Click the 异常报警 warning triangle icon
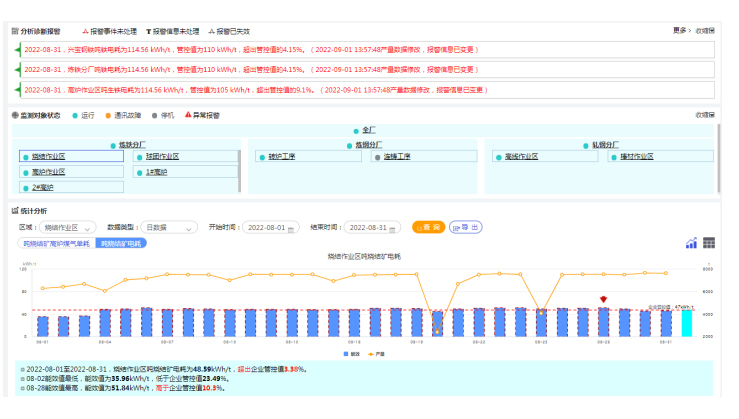Screen dimensions: 739x419 [188, 115]
